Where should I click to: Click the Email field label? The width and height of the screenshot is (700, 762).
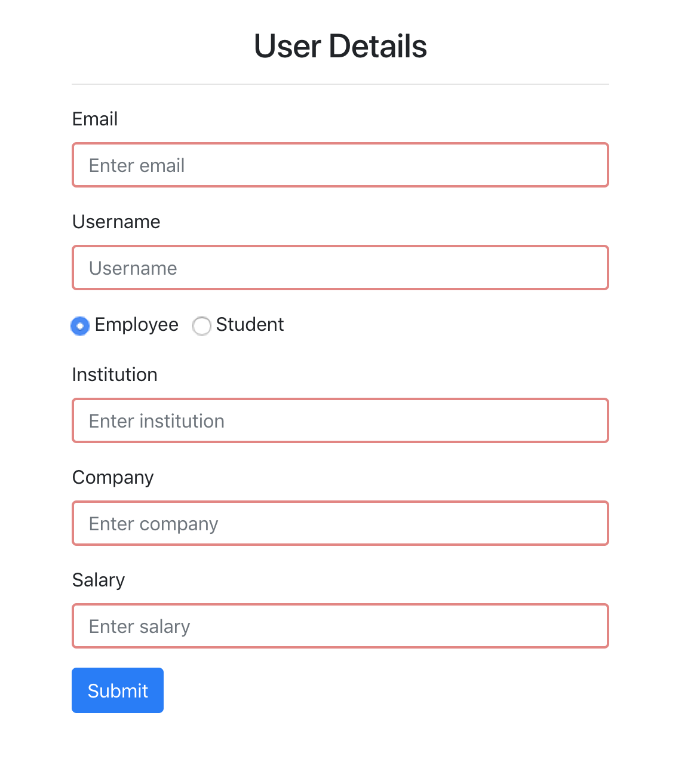coord(95,119)
